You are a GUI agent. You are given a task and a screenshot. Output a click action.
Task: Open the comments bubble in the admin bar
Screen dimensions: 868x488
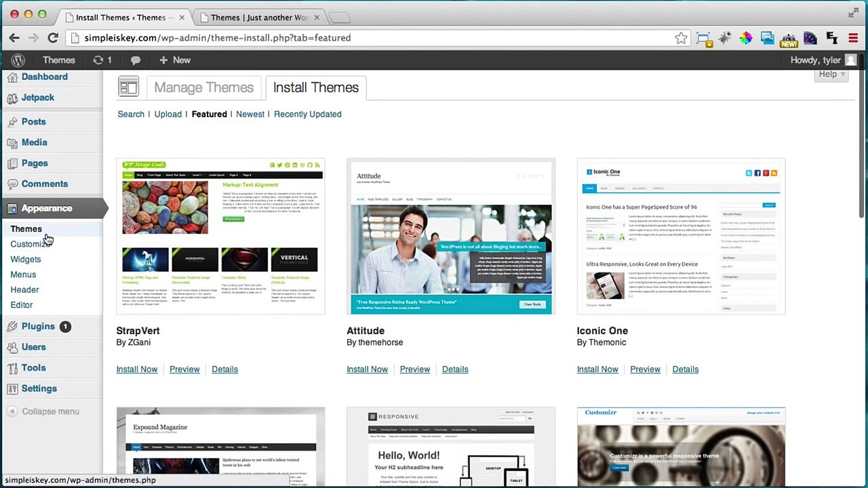pyautogui.click(x=136, y=60)
